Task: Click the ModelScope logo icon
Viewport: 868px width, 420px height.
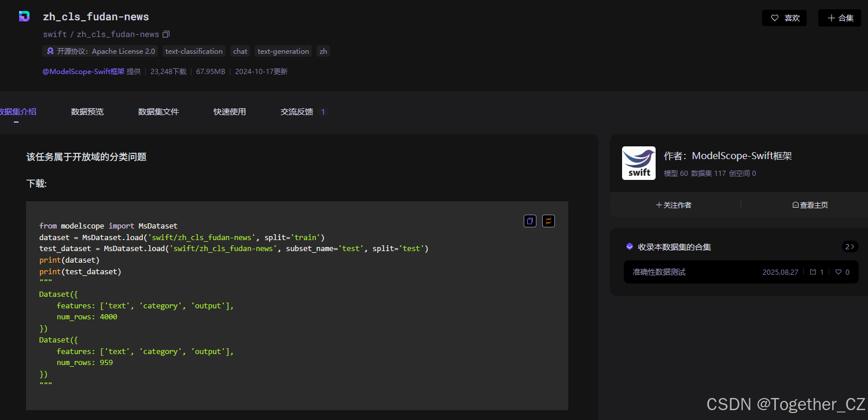Action: pos(24,16)
